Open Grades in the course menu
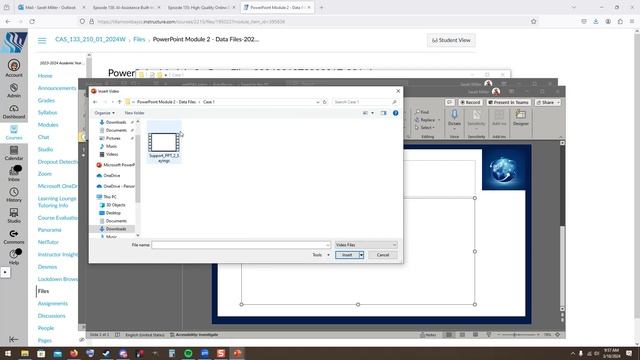This screenshot has height=360, width=640. [x=46, y=100]
